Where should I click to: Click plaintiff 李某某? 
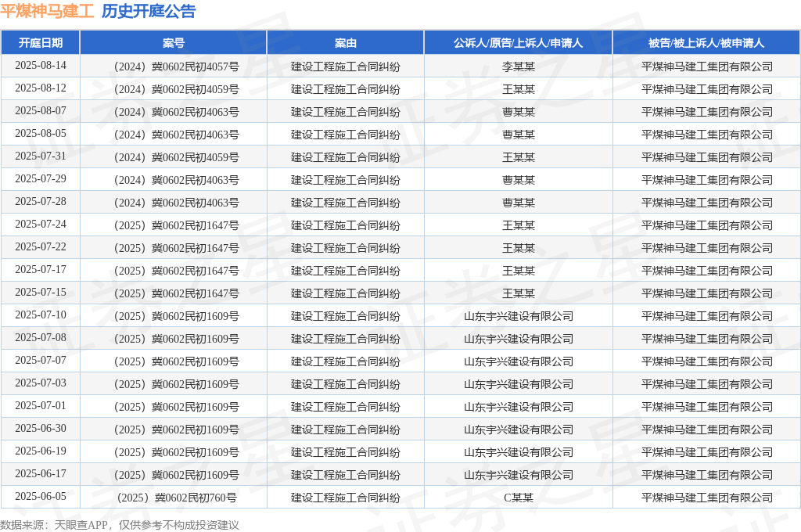[x=518, y=66]
